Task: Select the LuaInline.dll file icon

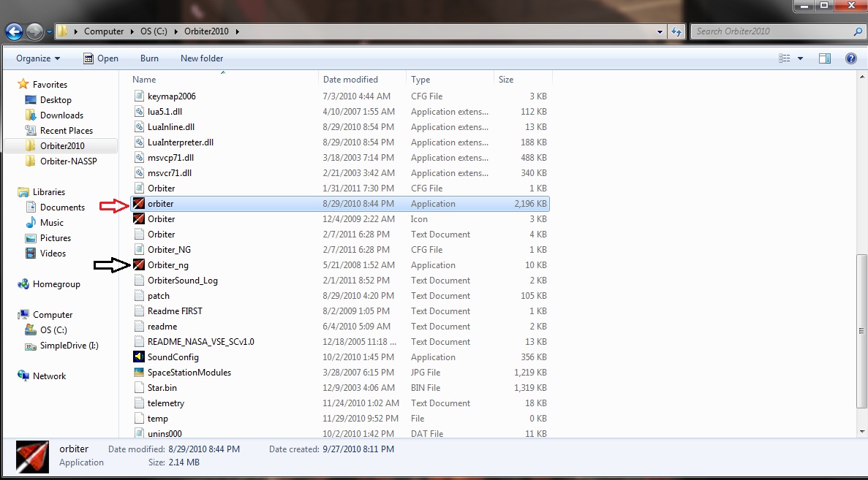Action: pos(139,127)
